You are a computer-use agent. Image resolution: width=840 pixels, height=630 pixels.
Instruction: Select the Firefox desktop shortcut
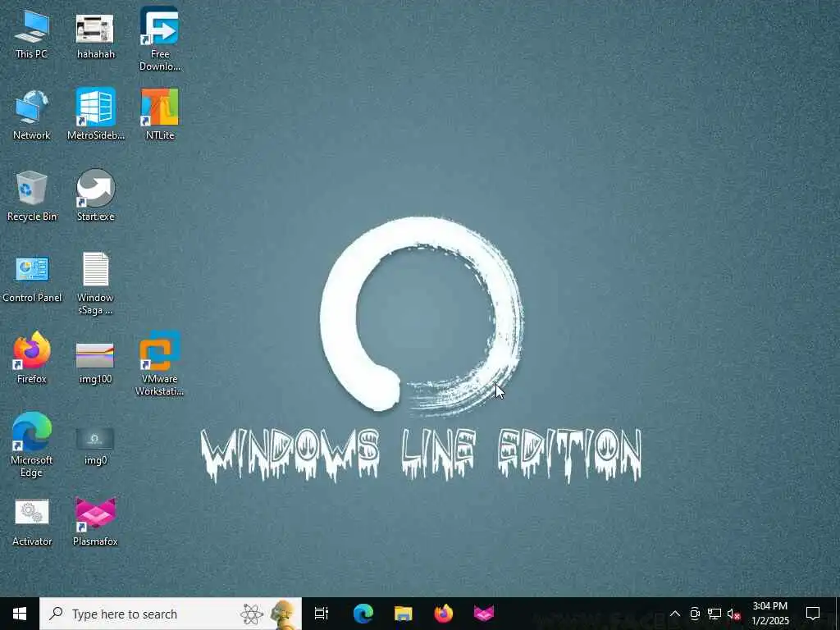point(32,358)
